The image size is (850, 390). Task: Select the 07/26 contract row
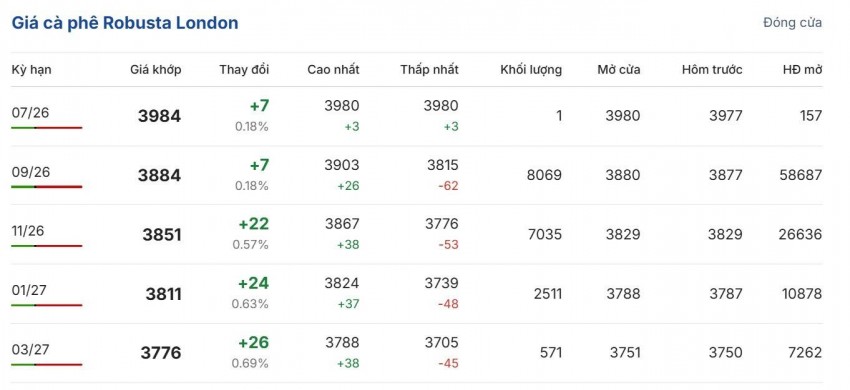[x=416, y=116]
